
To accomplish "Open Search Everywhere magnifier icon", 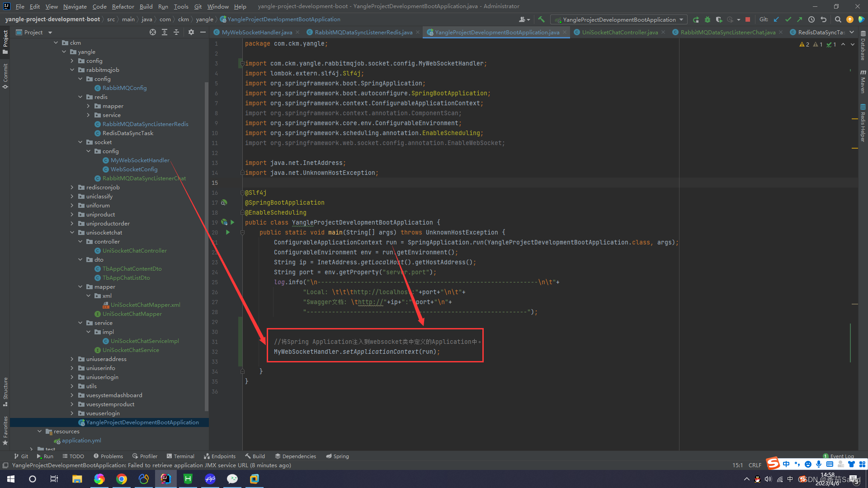I will tap(838, 19).
